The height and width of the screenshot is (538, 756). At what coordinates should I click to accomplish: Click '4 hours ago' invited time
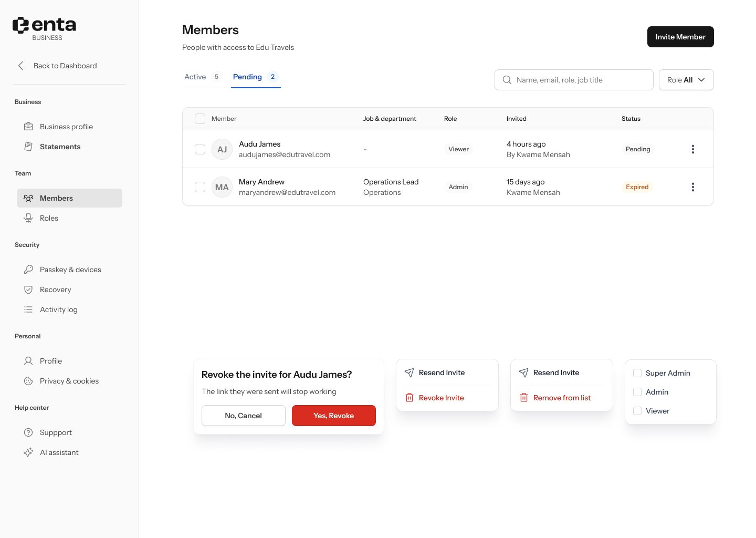pyautogui.click(x=526, y=144)
